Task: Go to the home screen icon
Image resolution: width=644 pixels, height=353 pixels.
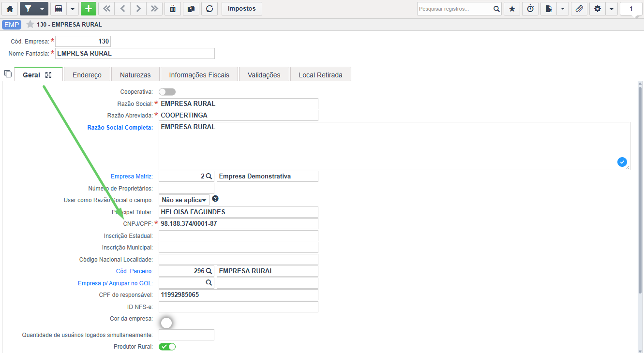Action: click(10, 9)
